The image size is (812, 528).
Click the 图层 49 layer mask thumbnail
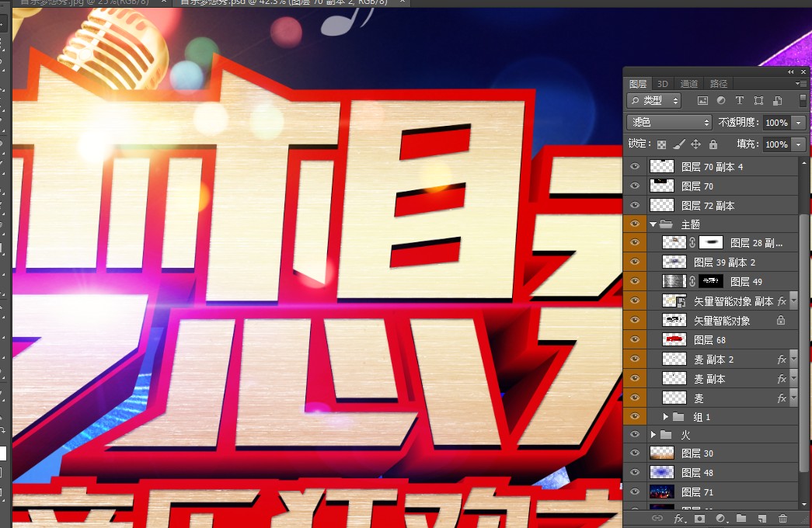click(711, 281)
